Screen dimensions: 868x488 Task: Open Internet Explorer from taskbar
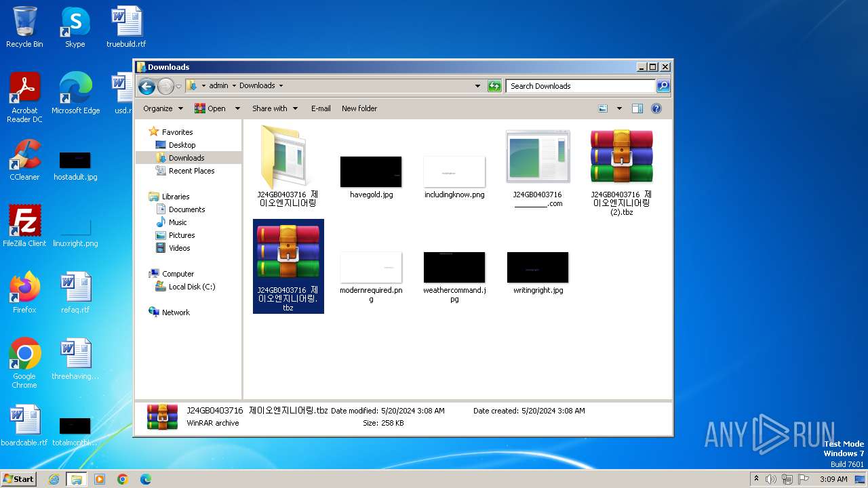pyautogui.click(x=54, y=479)
